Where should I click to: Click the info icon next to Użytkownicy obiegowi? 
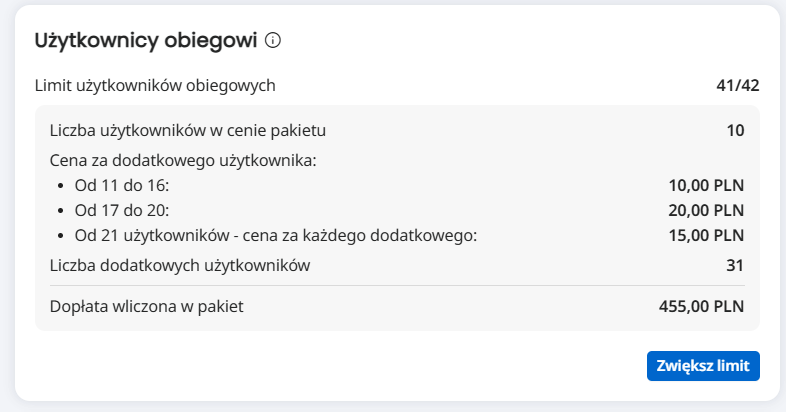click(273, 40)
